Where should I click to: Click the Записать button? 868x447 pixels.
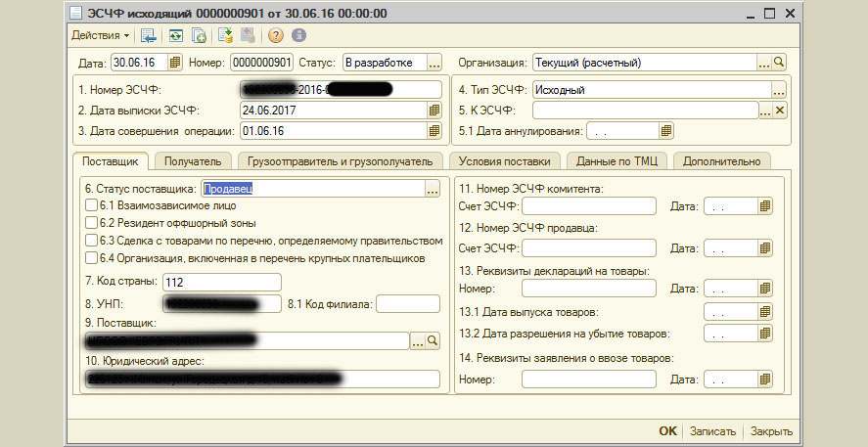[x=711, y=431]
